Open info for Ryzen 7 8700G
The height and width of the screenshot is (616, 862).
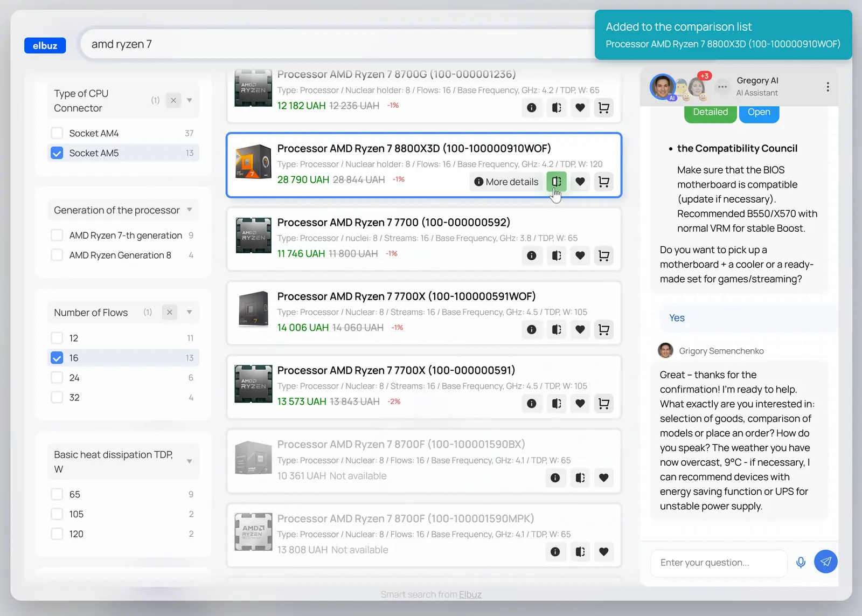tap(532, 108)
